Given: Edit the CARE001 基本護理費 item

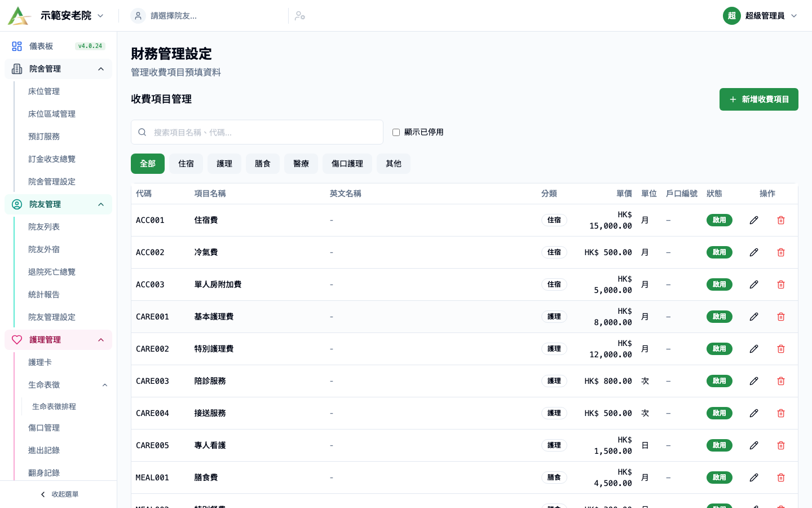Looking at the screenshot, I should pos(754,317).
